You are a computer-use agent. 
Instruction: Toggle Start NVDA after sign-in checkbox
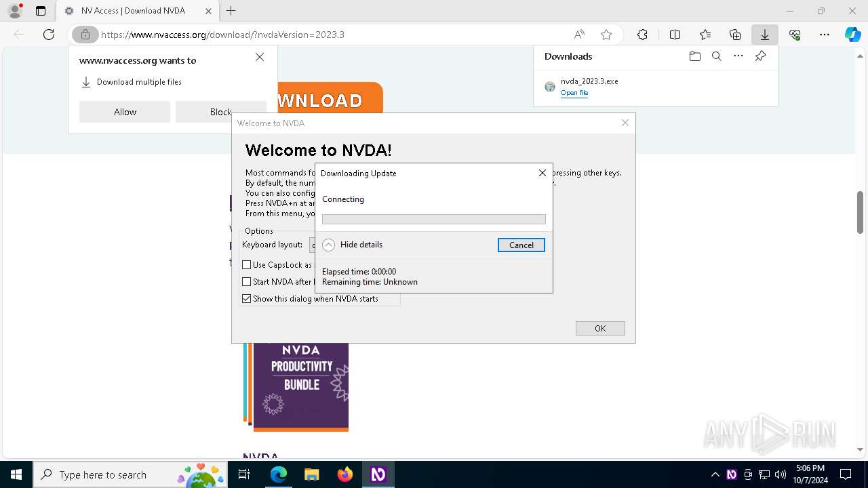click(x=247, y=282)
